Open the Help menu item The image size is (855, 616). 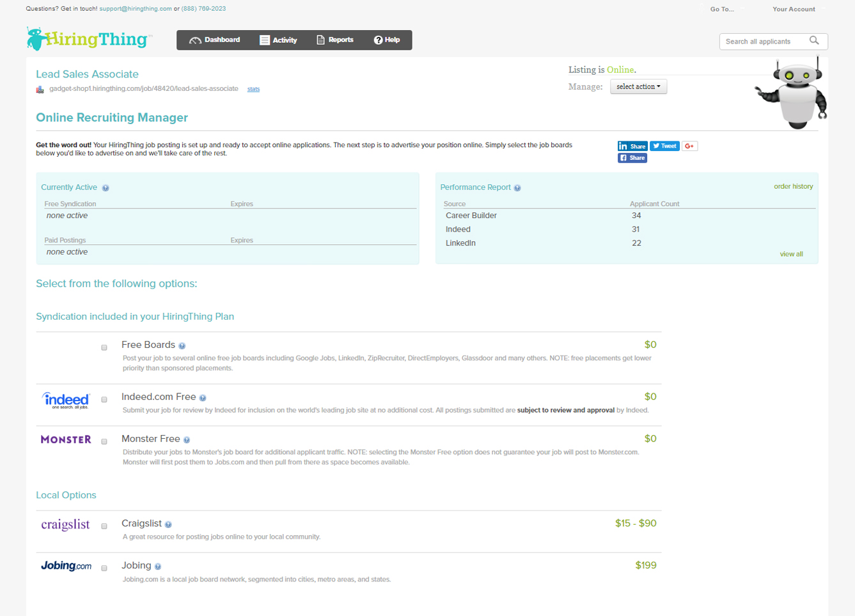(387, 40)
